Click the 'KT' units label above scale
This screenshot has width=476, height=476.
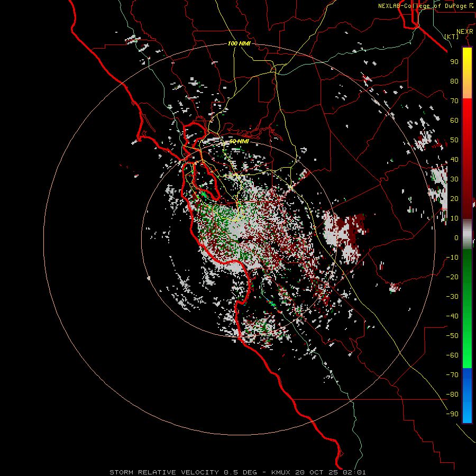452,36
